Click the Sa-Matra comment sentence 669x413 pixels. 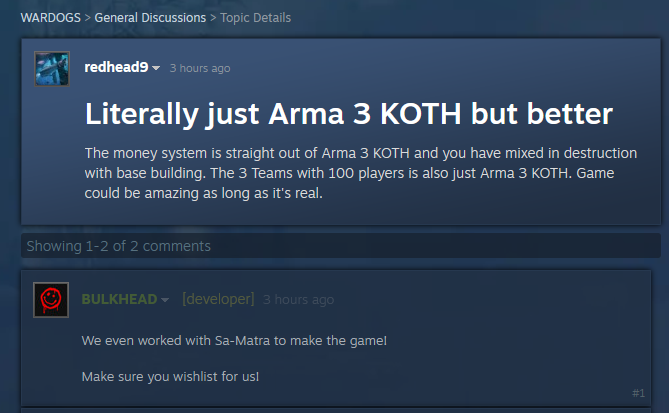click(x=234, y=340)
